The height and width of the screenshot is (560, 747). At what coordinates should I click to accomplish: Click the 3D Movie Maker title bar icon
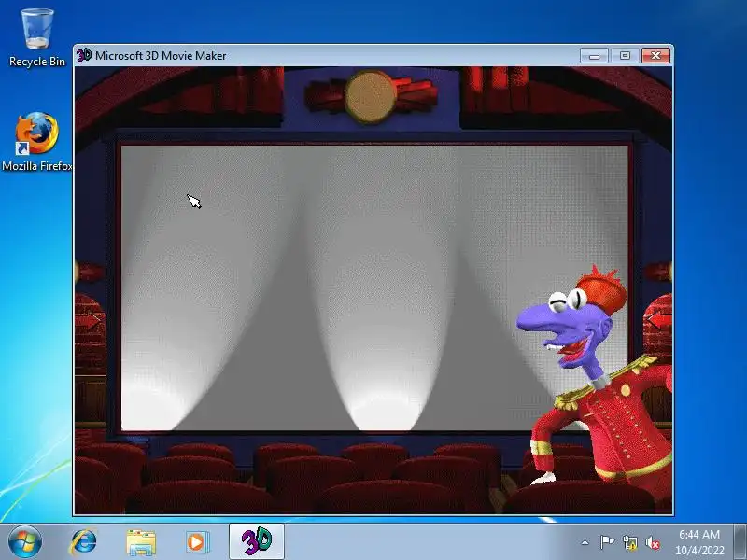pos(84,55)
